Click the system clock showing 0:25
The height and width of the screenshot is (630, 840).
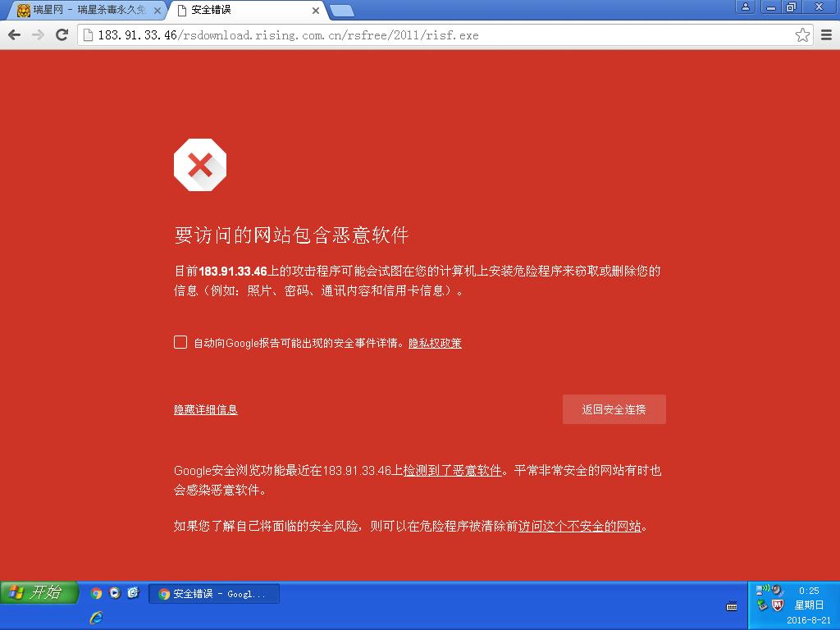809,591
